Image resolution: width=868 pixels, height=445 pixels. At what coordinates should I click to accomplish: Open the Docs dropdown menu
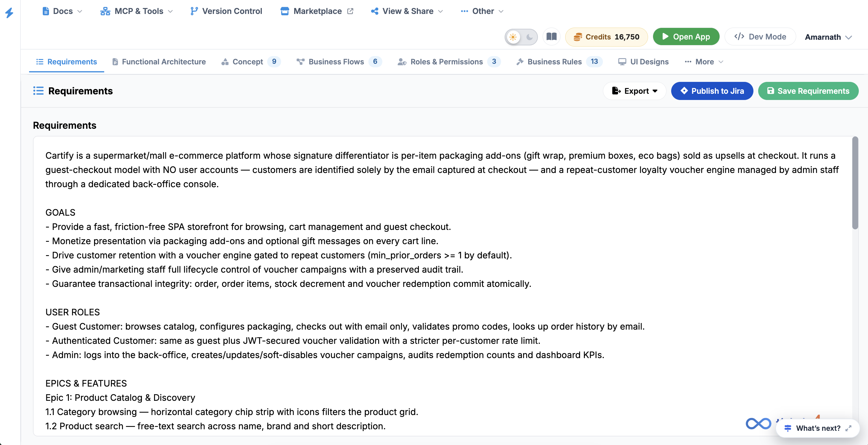pos(62,11)
